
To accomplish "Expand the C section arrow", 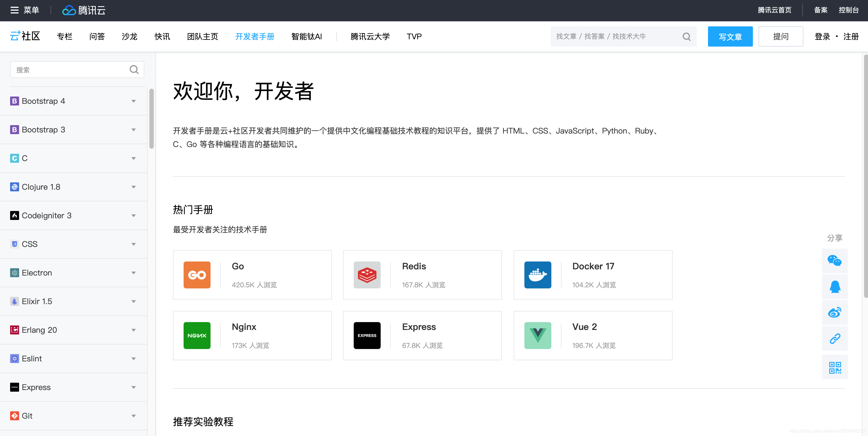I will point(133,159).
